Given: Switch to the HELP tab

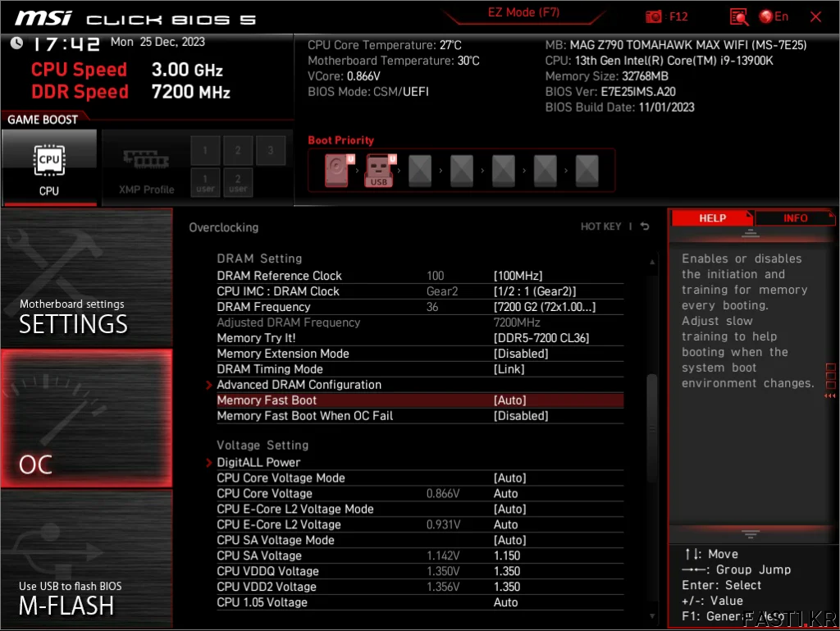Looking at the screenshot, I should (713, 218).
